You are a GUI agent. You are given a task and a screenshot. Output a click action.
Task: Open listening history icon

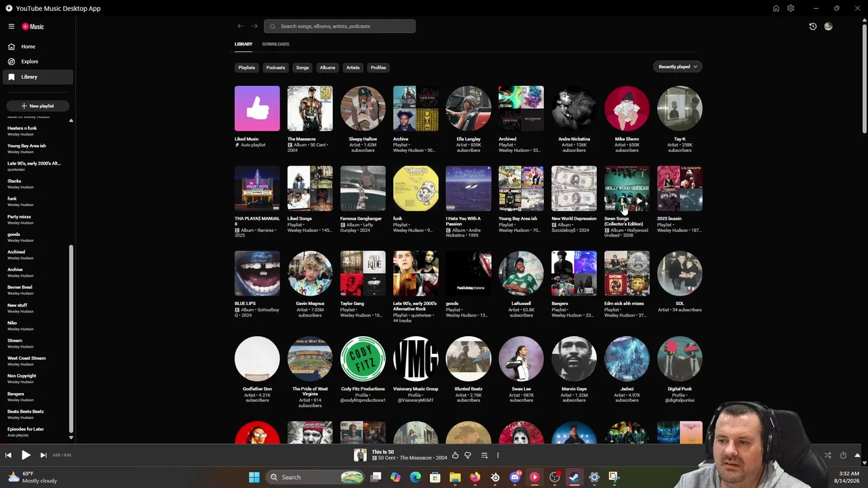click(812, 26)
